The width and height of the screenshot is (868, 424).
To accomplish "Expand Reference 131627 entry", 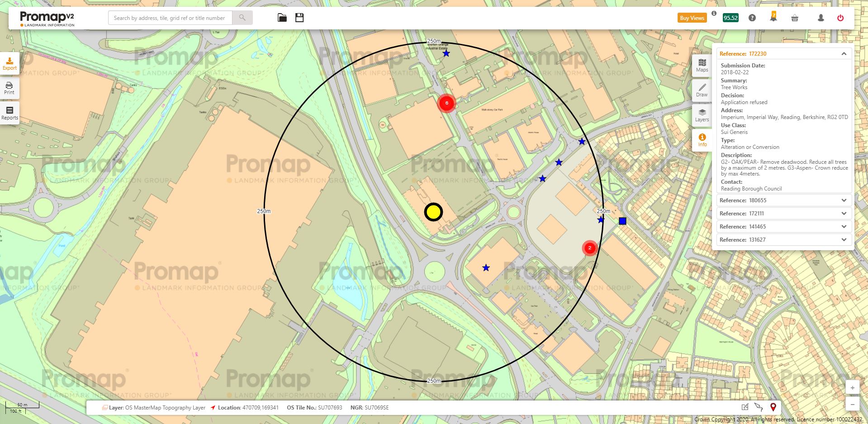I will click(x=784, y=239).
